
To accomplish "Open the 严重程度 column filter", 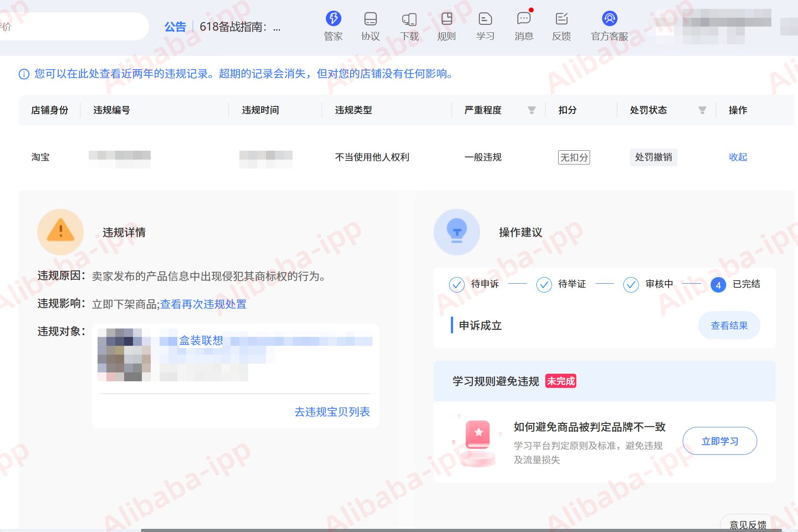I will (x=532, y=110).
